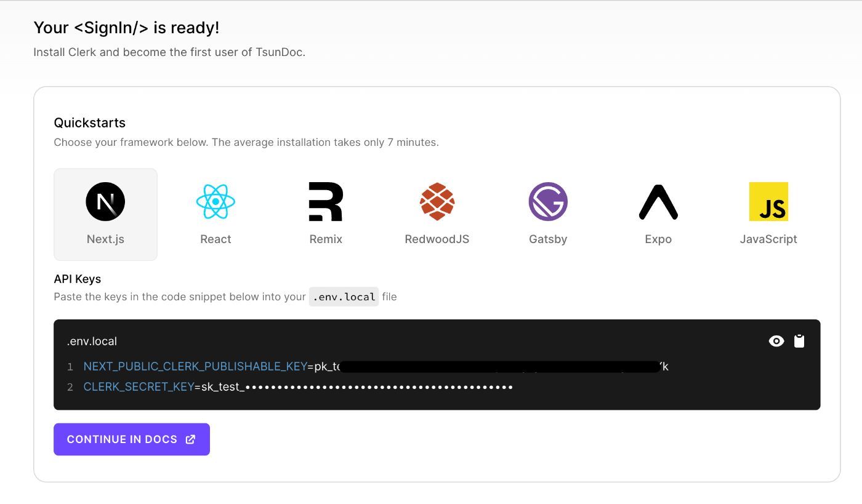Pick the JavaScript JS logo
The image size is (862, 504).
768,202
